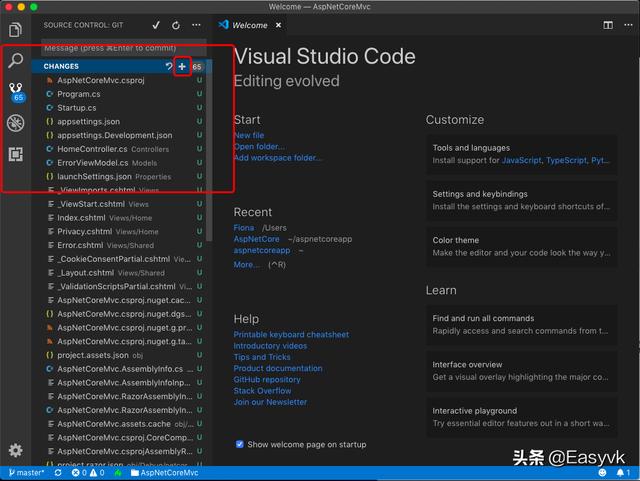Open recent AspNetCore folder link

(x=256, y=239)
